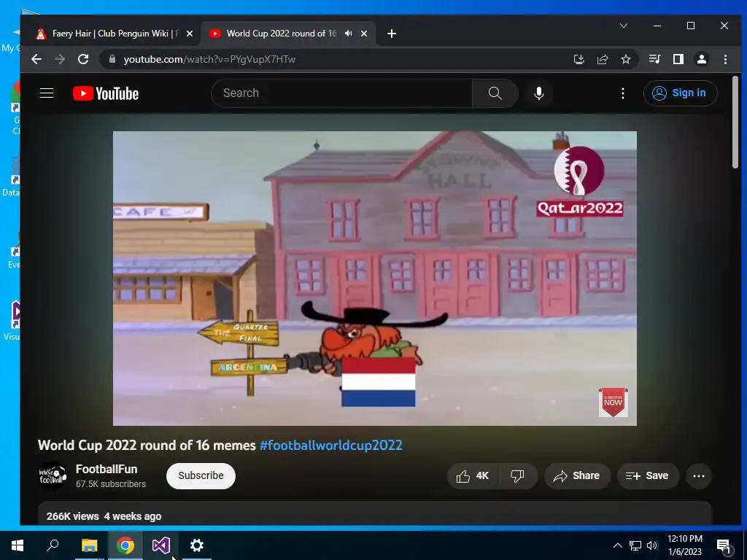This screenshot has width=747, height=560.
Task: Open File Explorer from taskbar
Action: coord(89,545)
